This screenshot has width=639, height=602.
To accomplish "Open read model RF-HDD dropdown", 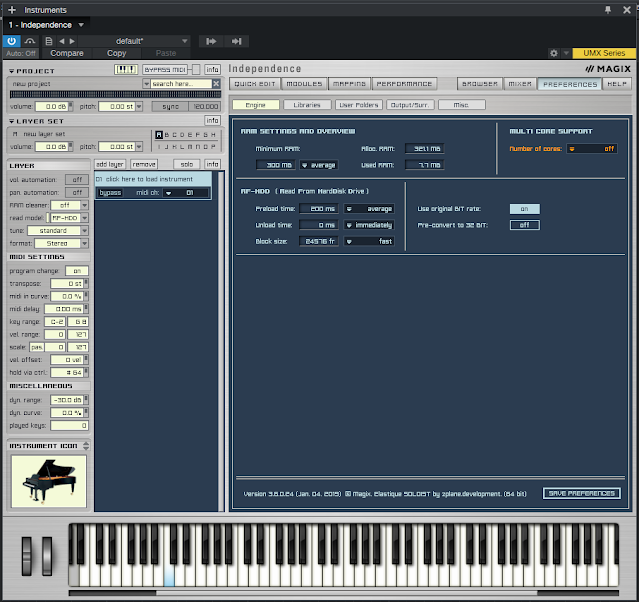I will (85, 218).
